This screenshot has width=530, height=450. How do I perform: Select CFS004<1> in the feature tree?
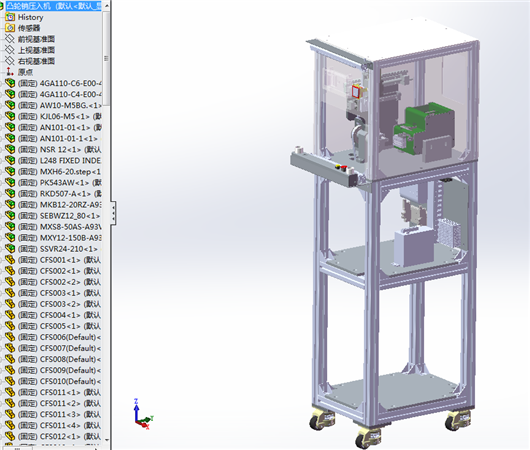(x=59, y=315)
